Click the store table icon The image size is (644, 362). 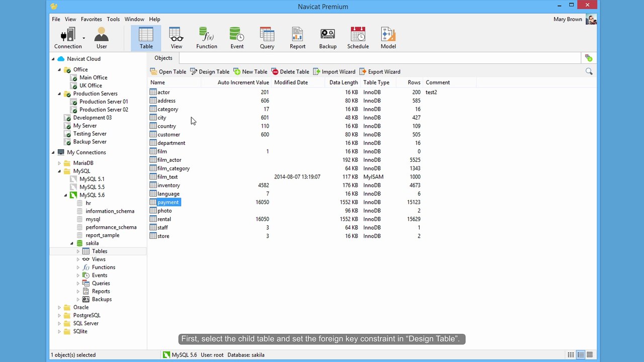153,236
